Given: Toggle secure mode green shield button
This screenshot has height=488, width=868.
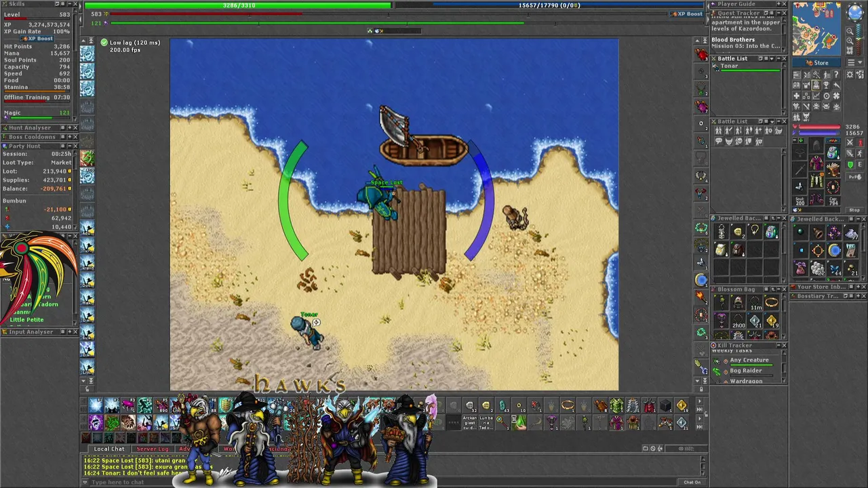Looking at the screenshot, I should click(x=850, y=165).
